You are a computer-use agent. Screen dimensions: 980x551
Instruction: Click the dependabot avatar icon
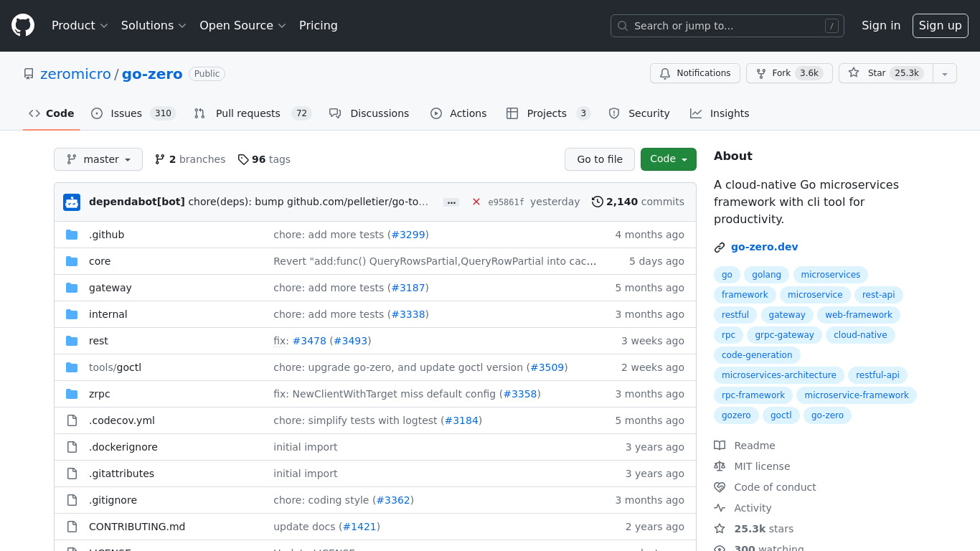point(72,202)
